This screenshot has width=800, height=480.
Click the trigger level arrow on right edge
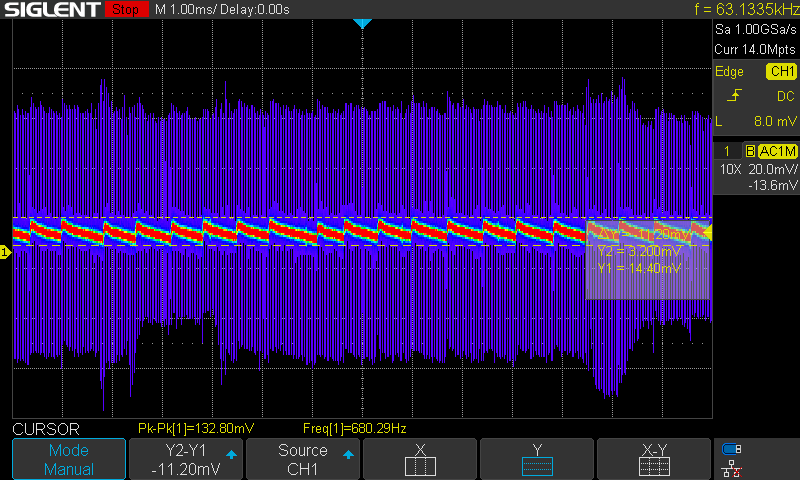(708, 233)
